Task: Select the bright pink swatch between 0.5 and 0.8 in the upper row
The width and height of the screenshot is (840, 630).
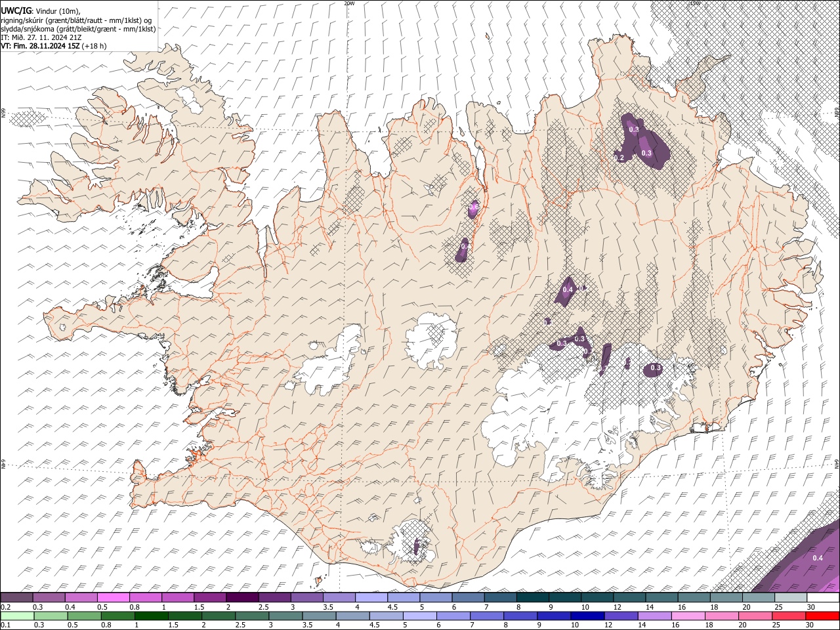Action: coord(113,598)
